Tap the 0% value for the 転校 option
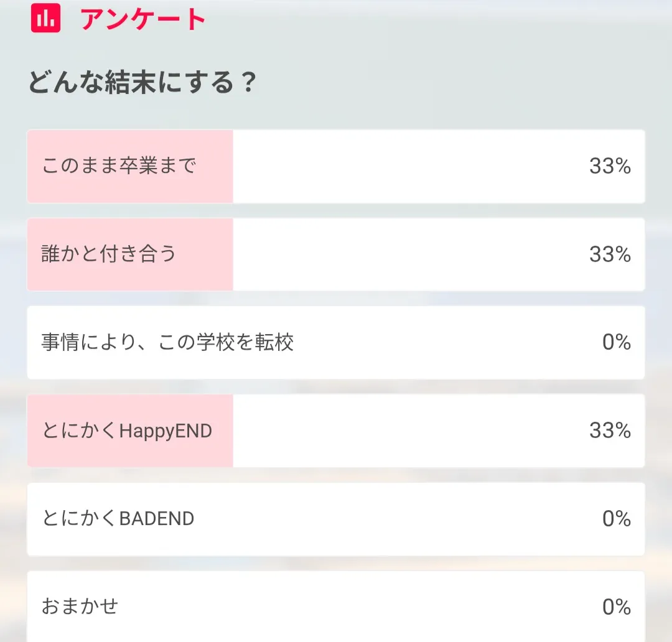 tap(616, 342)
